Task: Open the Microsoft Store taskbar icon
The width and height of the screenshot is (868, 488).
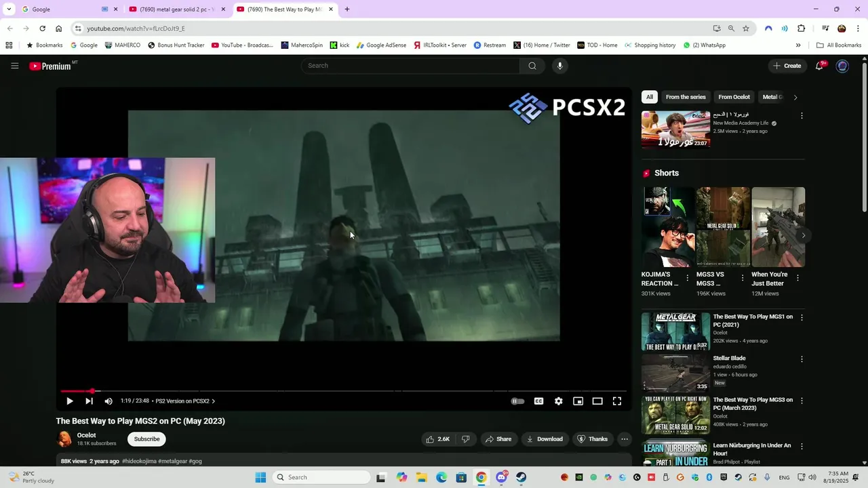Action: (x=461, y=477)
